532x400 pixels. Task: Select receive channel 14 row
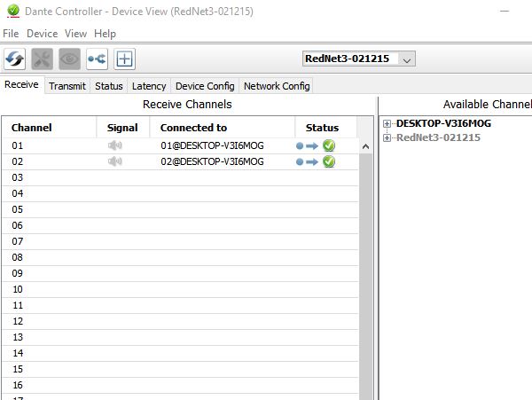coord(180,353)
